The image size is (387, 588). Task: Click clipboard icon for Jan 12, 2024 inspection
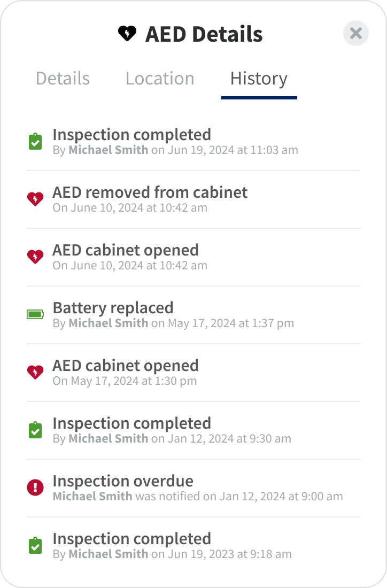point(35,430)
